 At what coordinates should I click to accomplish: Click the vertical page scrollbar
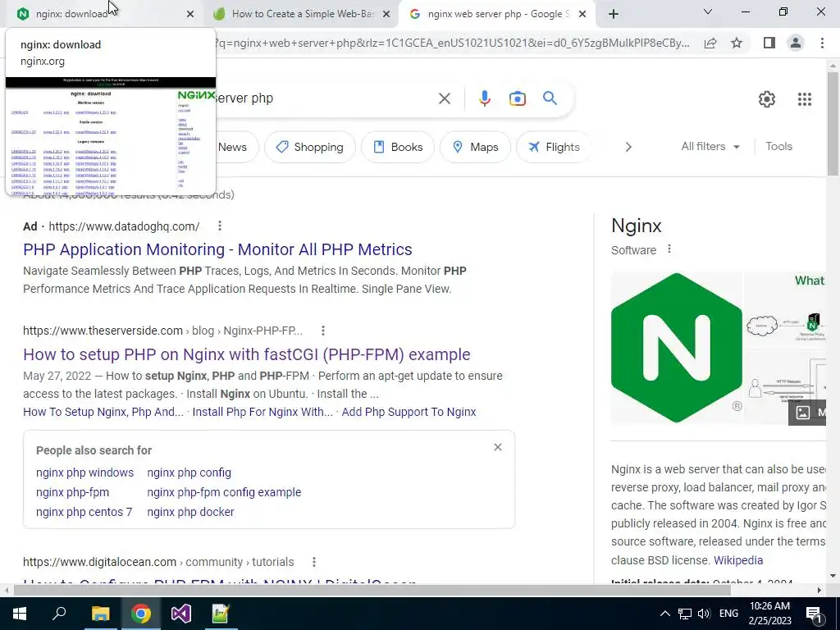pos(832,123)
